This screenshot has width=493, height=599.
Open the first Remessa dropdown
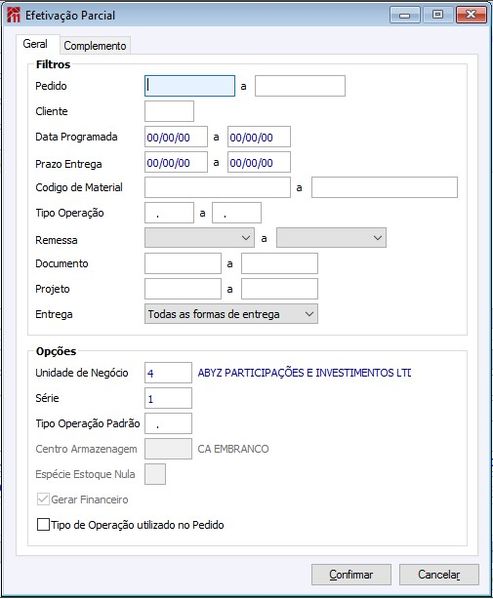click(x=199, y=238)
